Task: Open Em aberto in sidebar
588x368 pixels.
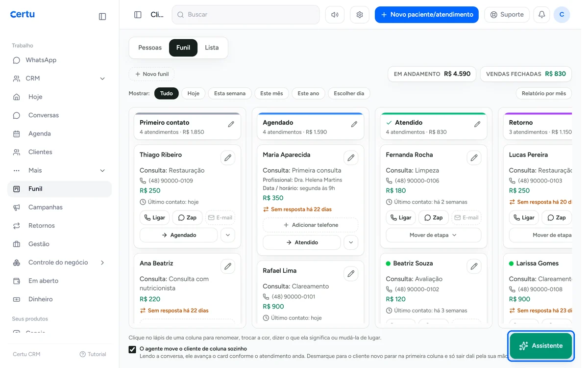Action: click(x=59, y=281)
